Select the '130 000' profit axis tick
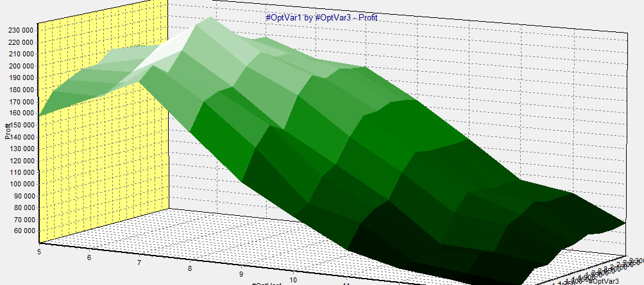 tap(22, 149)
